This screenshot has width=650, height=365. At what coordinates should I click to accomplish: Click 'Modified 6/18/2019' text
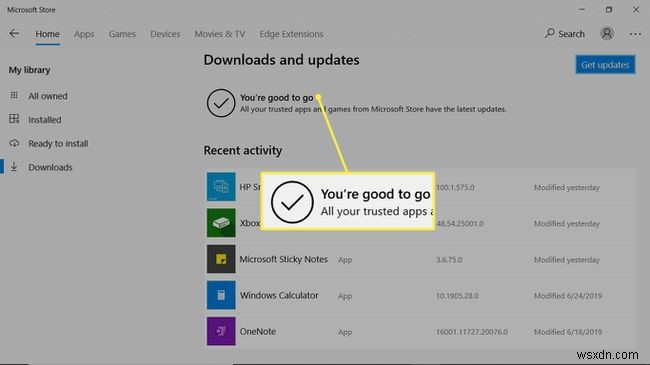568,332
